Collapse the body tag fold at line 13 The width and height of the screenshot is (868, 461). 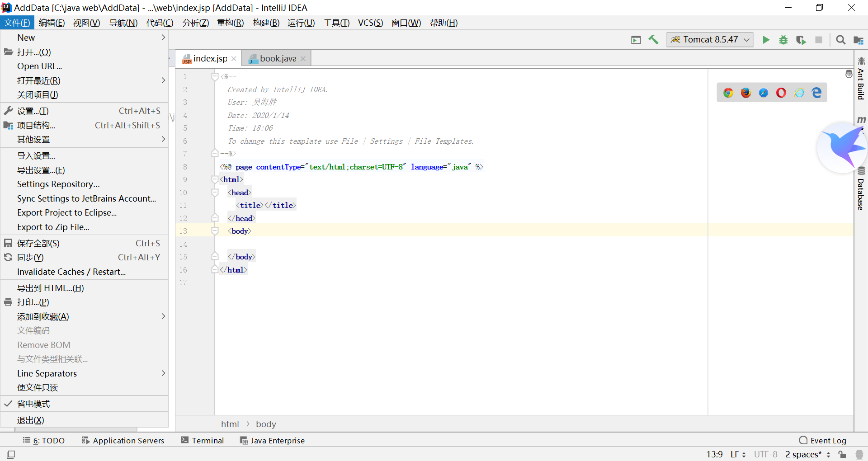[215, 231]
